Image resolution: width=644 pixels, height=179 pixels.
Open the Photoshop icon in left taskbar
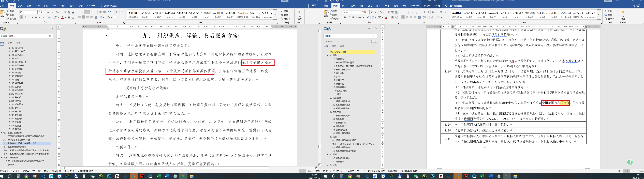(x=109, y=176)
